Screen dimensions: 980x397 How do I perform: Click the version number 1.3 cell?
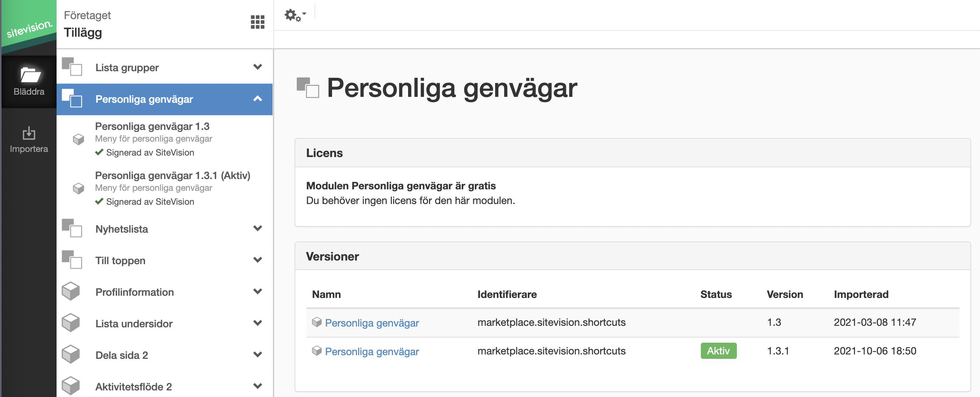774,322
